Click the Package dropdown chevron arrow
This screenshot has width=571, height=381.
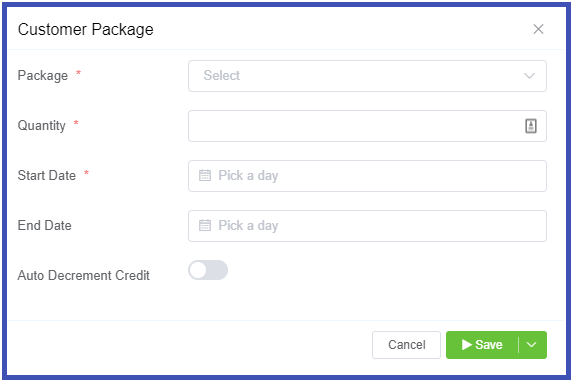click(529, 76)
